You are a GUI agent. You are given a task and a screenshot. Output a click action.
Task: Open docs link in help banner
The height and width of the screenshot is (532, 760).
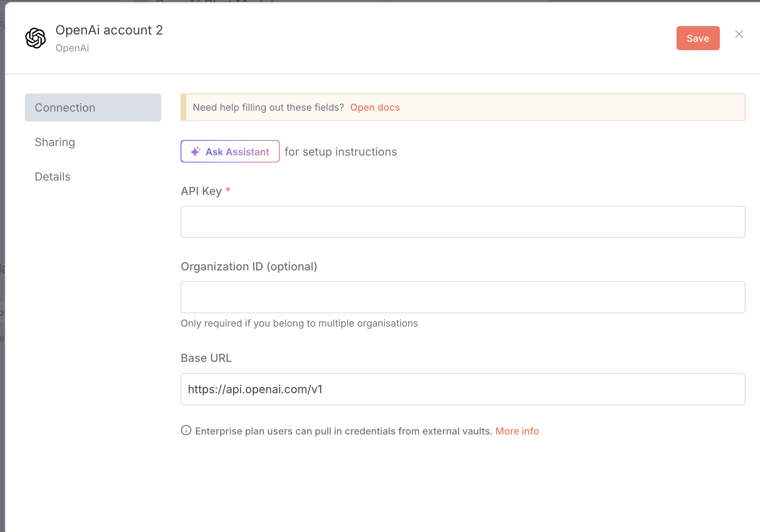375,108
